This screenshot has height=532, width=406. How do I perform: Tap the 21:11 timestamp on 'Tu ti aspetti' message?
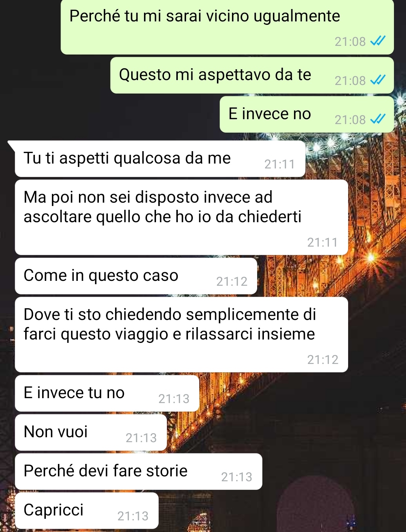pos(279,164)
